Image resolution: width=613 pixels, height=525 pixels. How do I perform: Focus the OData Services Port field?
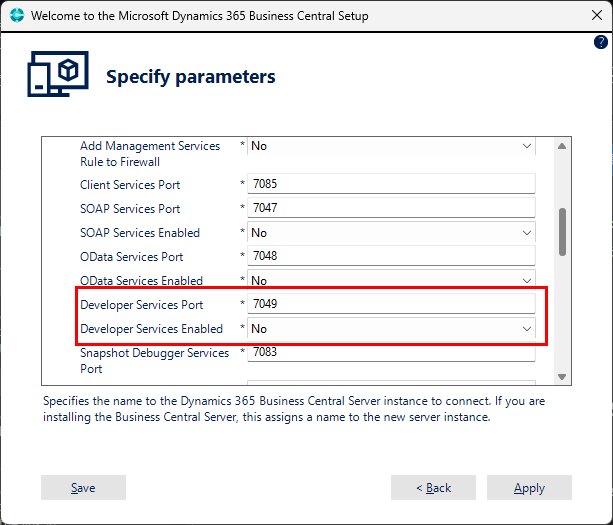click(x=390, y=256)
